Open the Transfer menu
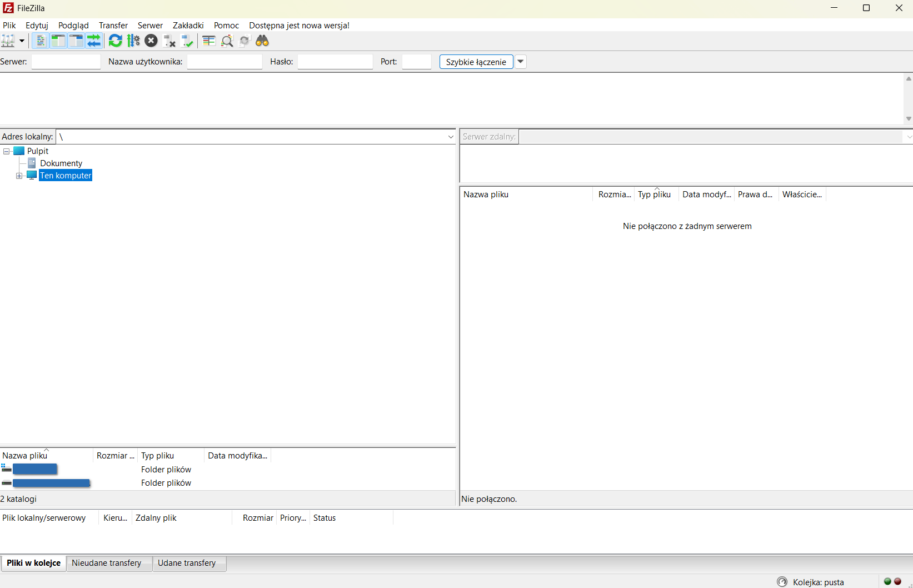The width and height of the screenshot is (913, 588). (113, 26)
